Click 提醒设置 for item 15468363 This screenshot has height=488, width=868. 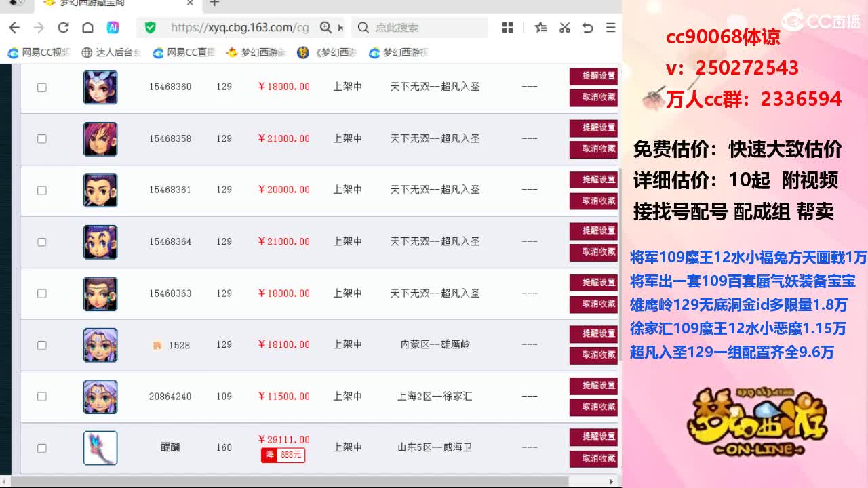pos(594,283)
